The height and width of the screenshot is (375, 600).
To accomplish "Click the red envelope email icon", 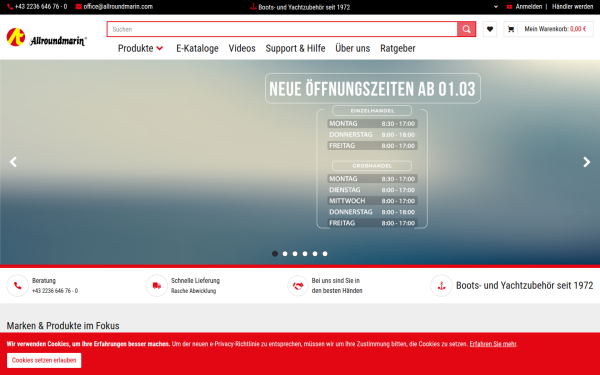I will click(x=78, y=7).
